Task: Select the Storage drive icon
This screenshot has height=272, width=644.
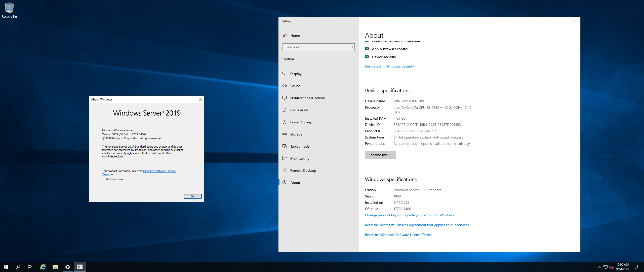Action: 285,134
